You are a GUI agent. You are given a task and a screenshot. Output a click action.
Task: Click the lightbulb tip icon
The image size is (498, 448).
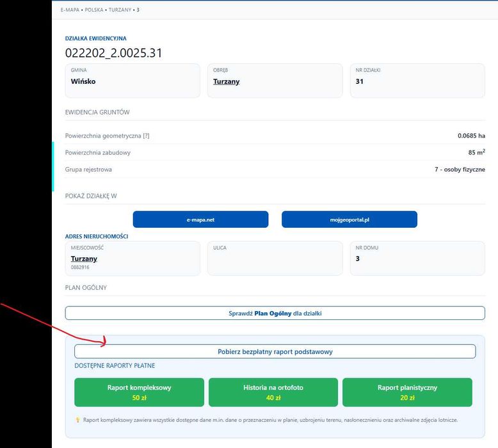click(x=78, y=420)
